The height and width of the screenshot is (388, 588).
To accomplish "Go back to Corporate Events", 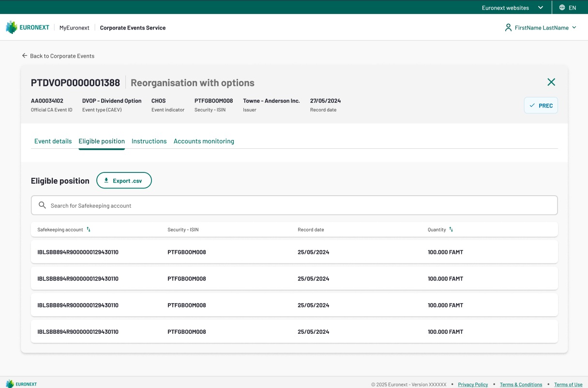I will [58, 56].
